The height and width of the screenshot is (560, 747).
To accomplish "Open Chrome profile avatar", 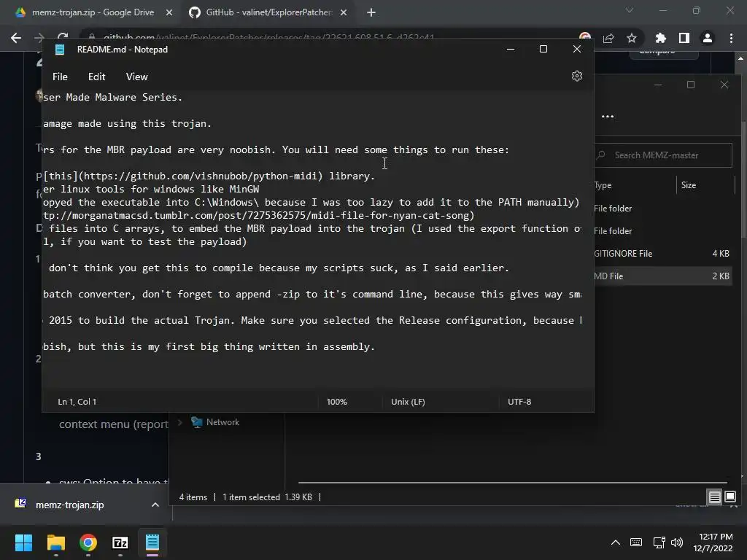I will (x=708, y=38).
